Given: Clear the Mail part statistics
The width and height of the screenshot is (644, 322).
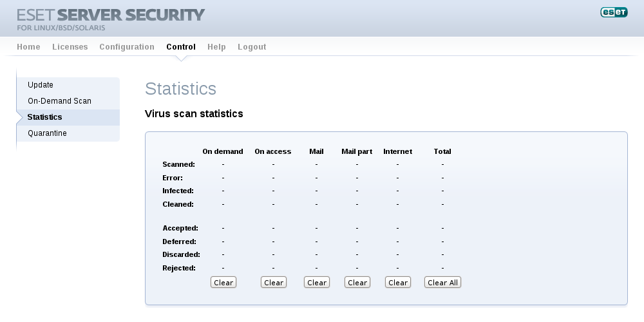Looking at the screenshot, I should tap(357, 283).
